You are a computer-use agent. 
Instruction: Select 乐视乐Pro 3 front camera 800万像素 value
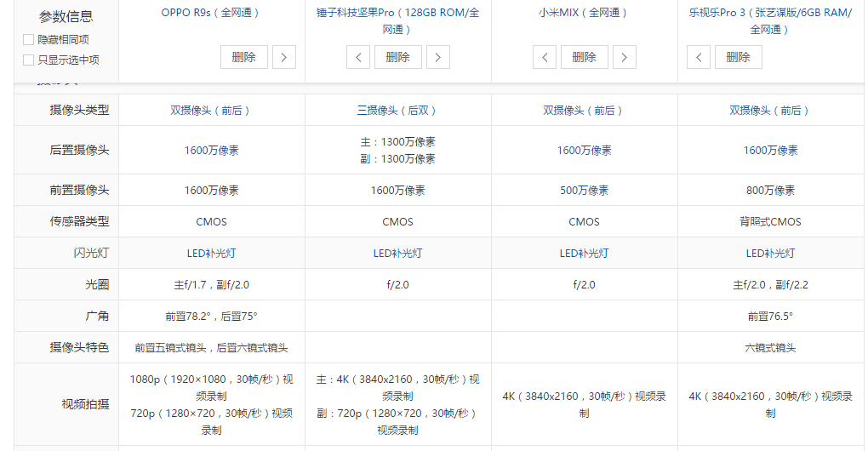point(770,191)
